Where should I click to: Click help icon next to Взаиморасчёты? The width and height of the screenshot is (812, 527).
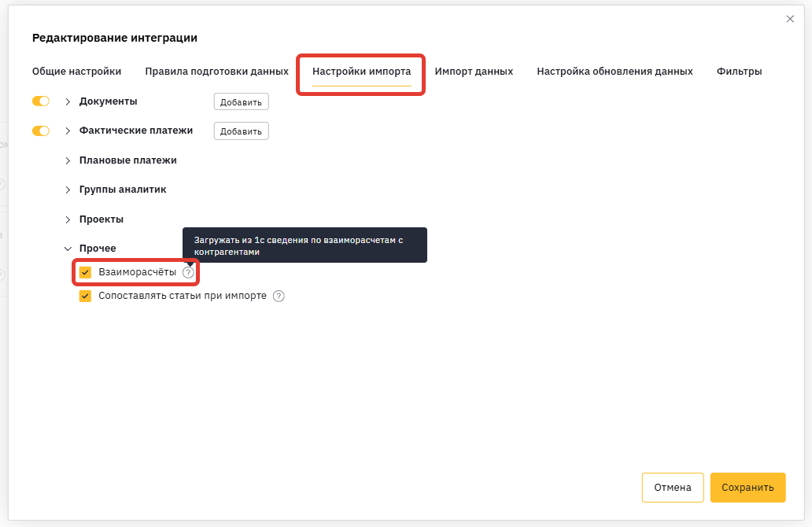click(x=188, y=272)
